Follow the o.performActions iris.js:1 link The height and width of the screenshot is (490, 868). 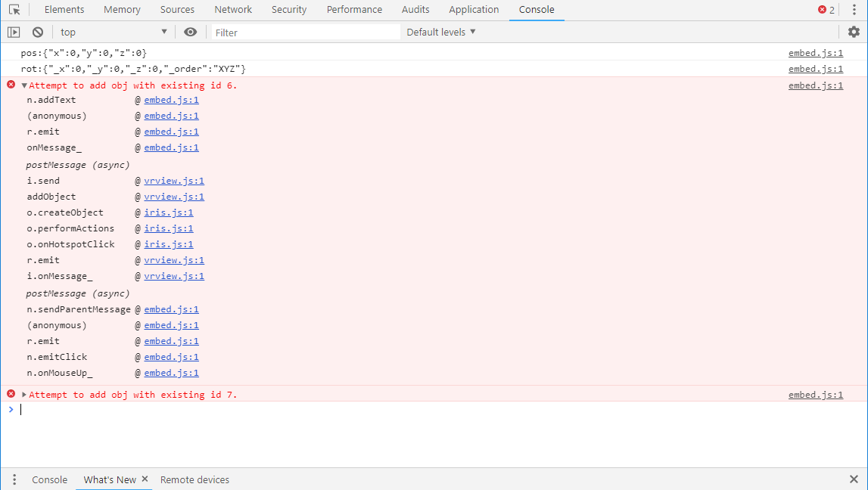pos(168,228)
